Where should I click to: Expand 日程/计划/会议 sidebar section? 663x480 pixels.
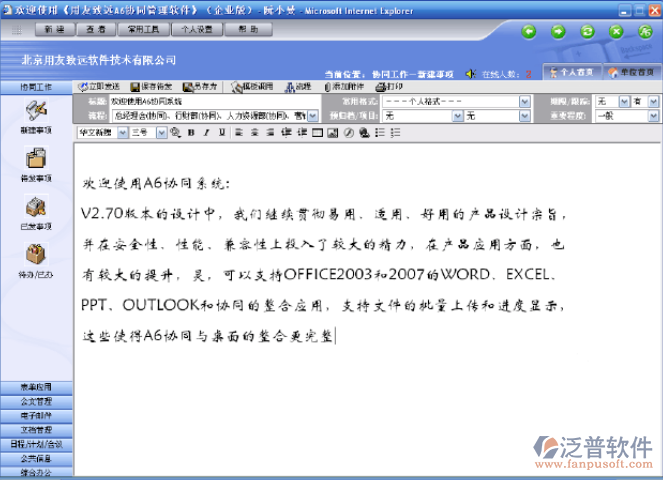(x=36, y=444)
